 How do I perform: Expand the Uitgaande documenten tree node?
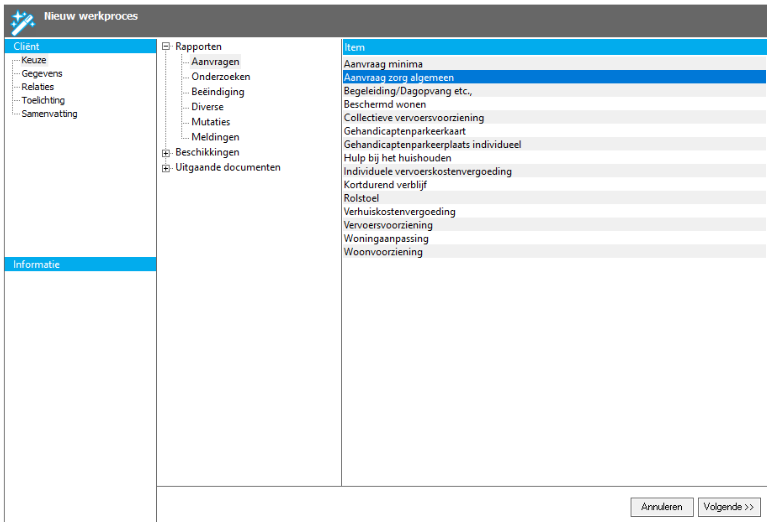(x=166, y=167)
